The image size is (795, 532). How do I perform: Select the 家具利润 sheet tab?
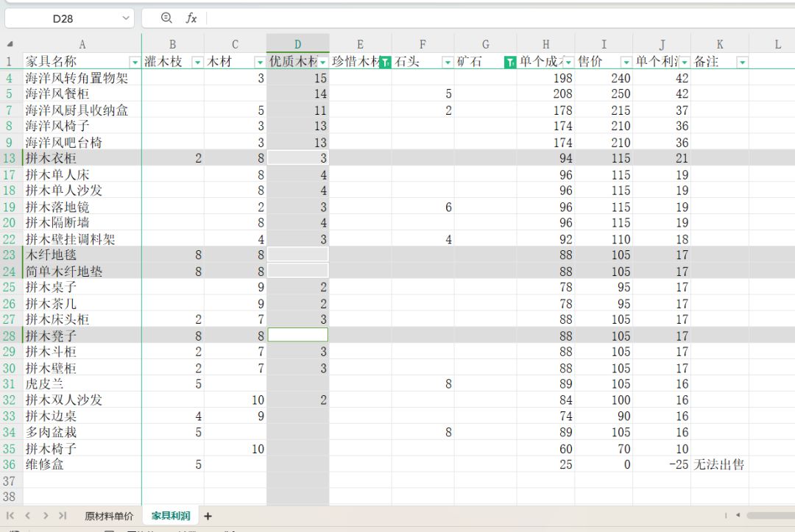[x=171, y=516]
